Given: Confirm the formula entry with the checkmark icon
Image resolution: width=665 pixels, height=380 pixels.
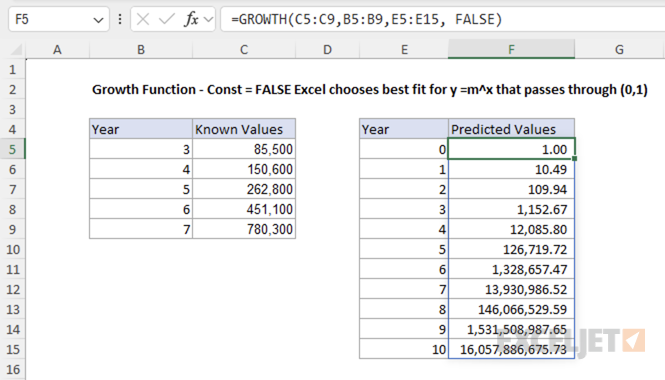Looking at the screenshot, I should pos(167,20).
